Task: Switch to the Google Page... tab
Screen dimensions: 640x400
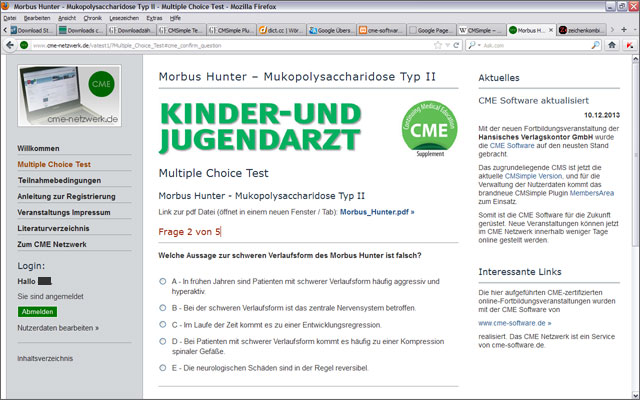Action: pyautogui.click(x=432, y=30)
